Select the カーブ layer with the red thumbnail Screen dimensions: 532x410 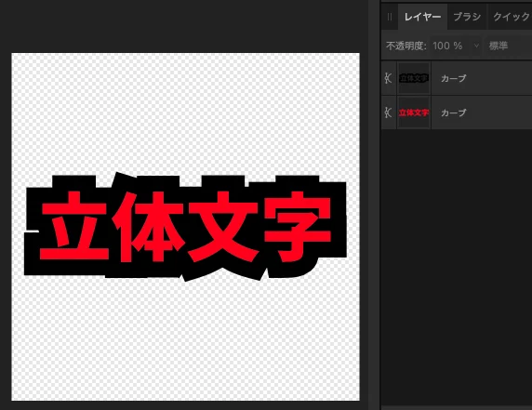[457, 112]
